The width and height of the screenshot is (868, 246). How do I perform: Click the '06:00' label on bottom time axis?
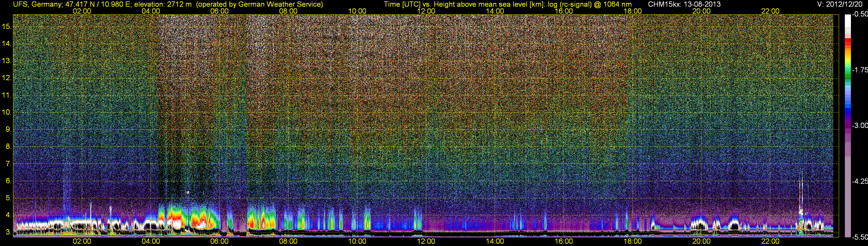pos(219,241)
